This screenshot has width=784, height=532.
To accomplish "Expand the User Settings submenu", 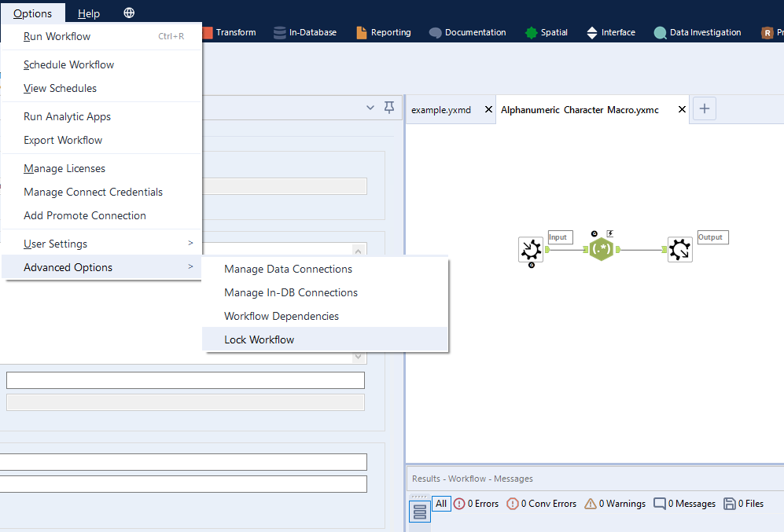I will (x=101, y=244).
